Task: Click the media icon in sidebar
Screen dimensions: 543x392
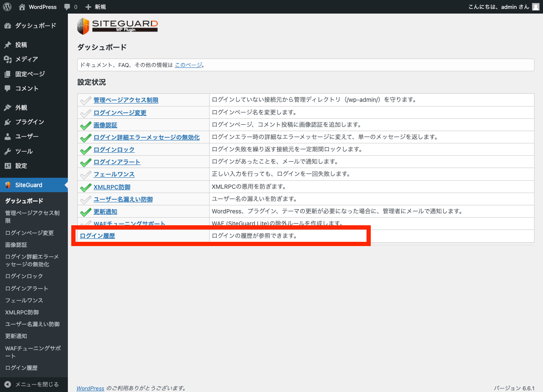Action: click(x=8, y=59)
